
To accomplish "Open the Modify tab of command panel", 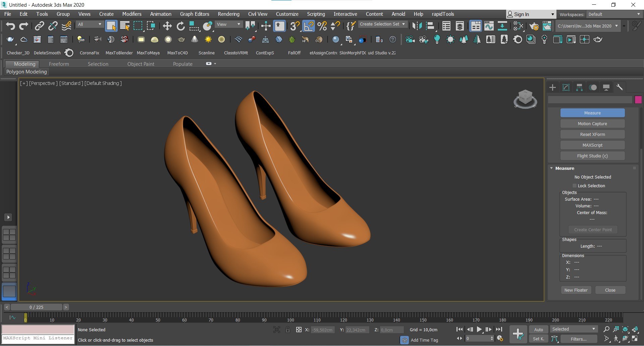I will [x=566, y=88].
